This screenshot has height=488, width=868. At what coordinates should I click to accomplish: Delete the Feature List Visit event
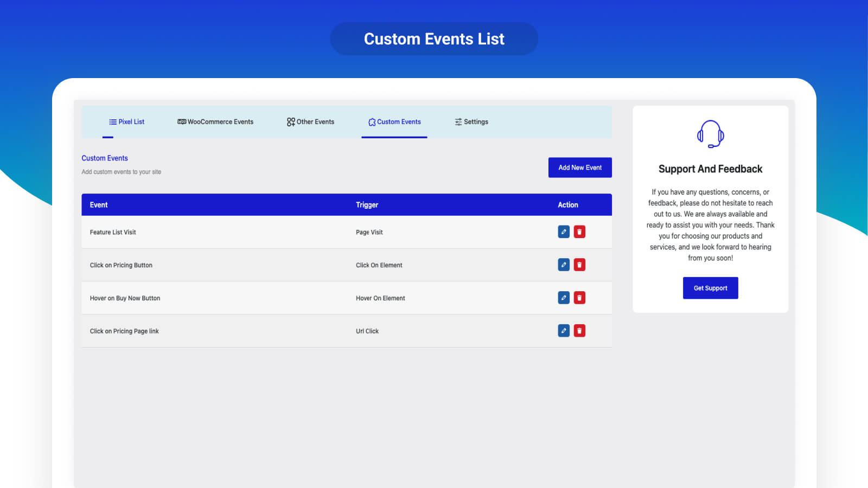579,232
